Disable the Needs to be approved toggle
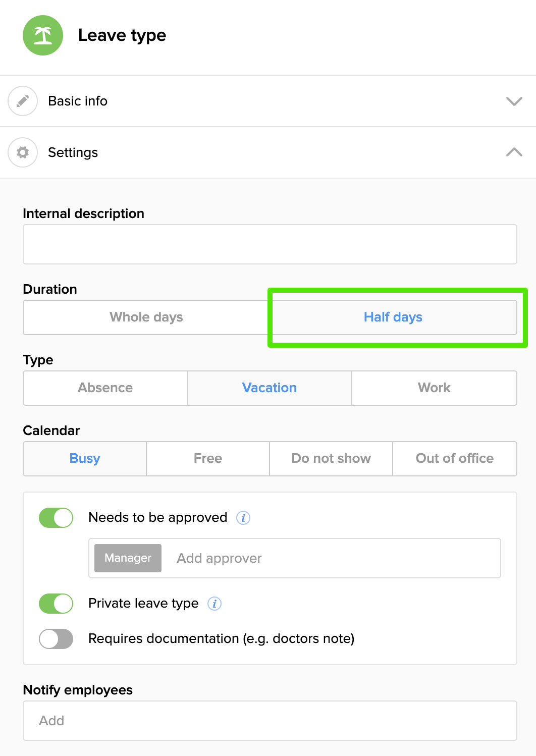 tap(56, 518)
